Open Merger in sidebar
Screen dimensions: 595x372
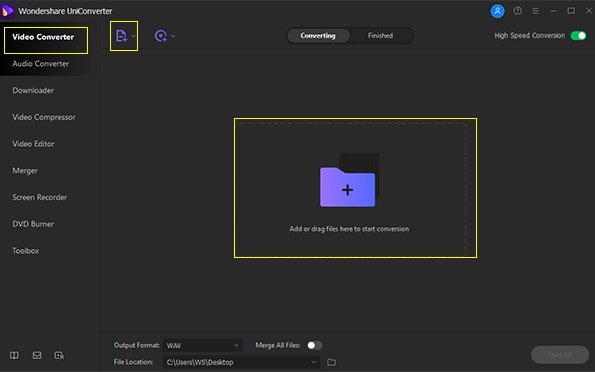pos(25,171)
